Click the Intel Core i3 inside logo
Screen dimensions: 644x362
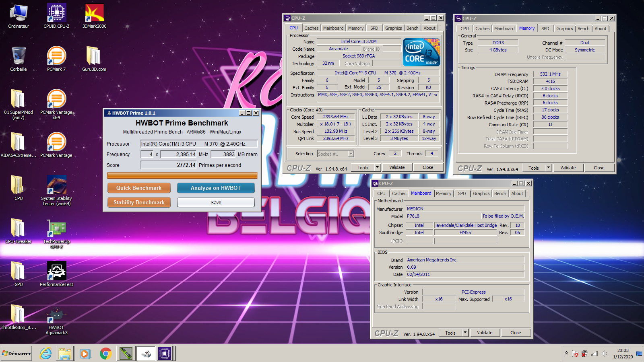(x=421, y=52)
